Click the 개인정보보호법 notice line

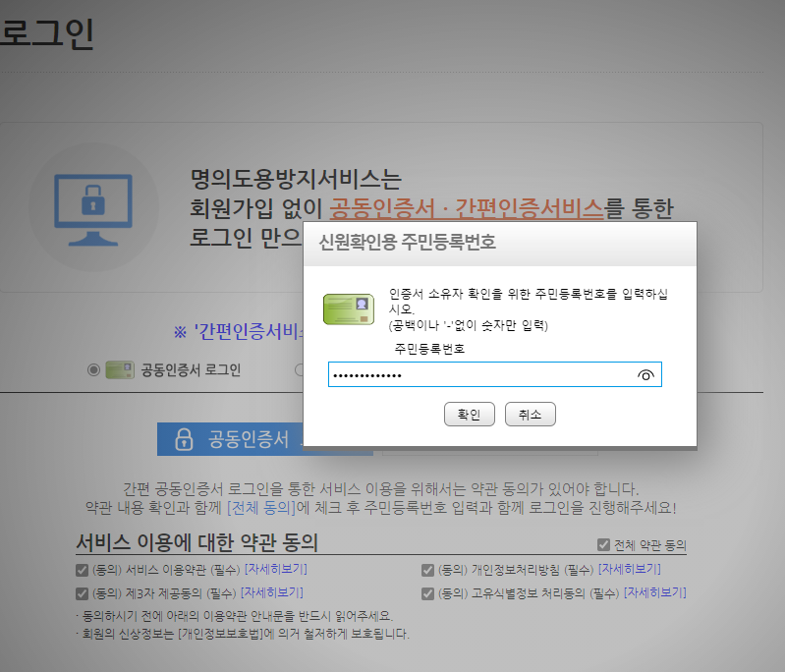(243, 634)
